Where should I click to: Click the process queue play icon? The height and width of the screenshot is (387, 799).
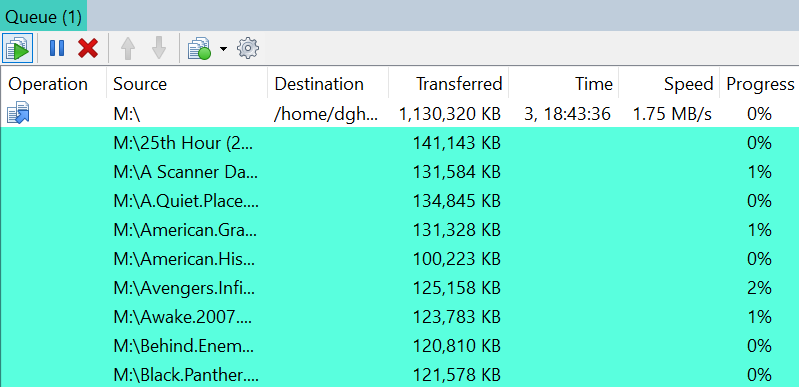[17, 48]
